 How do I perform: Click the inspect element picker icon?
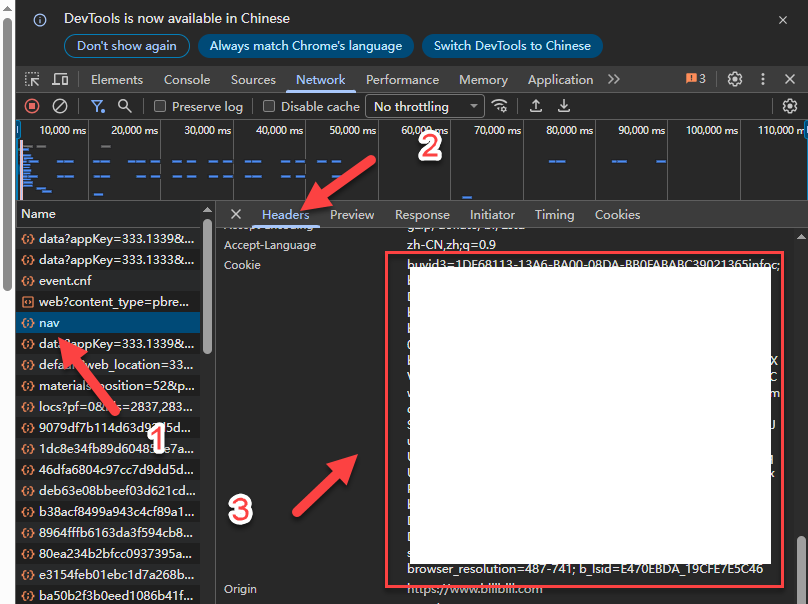coord(32,80)
